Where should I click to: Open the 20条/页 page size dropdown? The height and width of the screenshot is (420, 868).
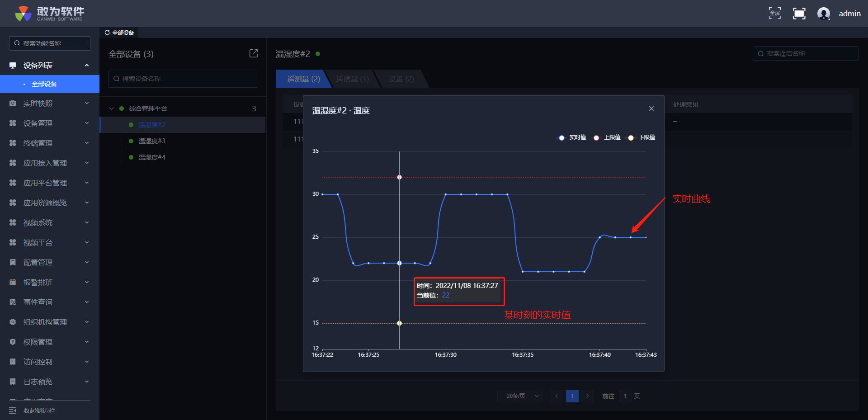click(x=520, y=396)
